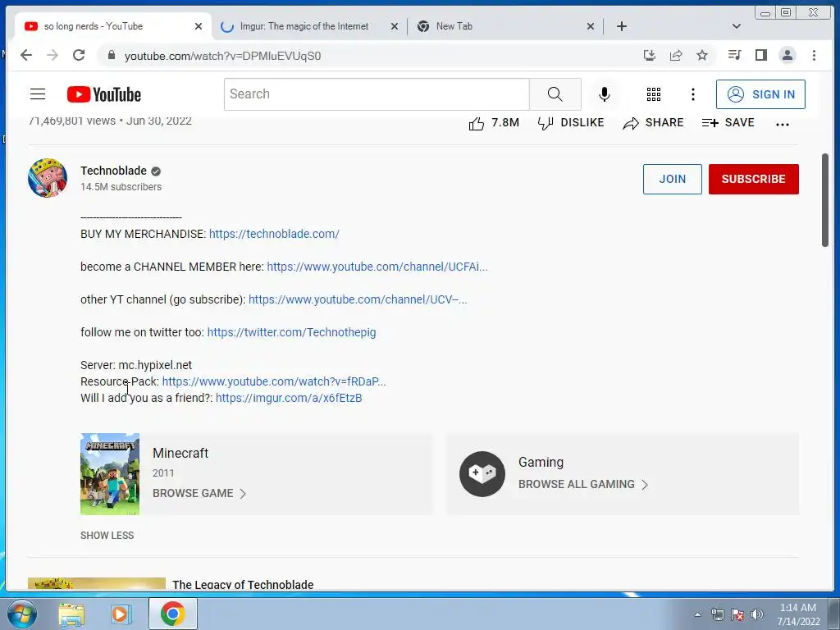This screenshot has width=840, height=630.
Task: Open more actions ellipsis under video
Action: coord(782,125)
